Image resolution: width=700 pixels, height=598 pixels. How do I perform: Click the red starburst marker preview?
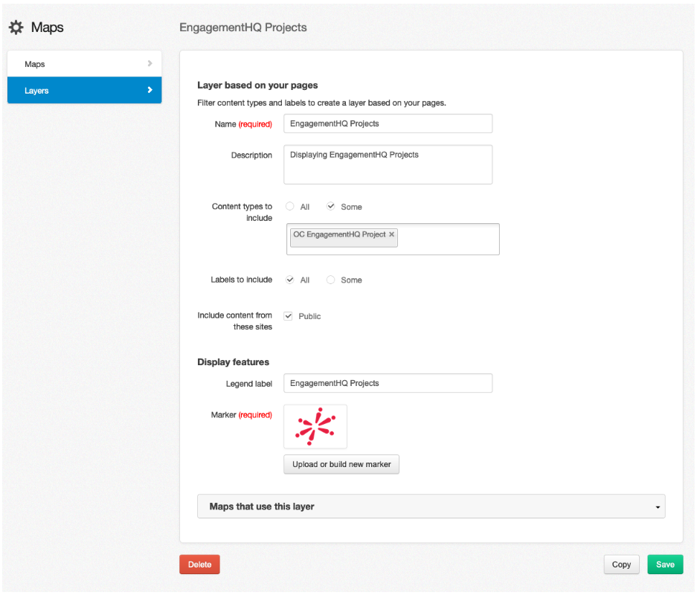315,426
